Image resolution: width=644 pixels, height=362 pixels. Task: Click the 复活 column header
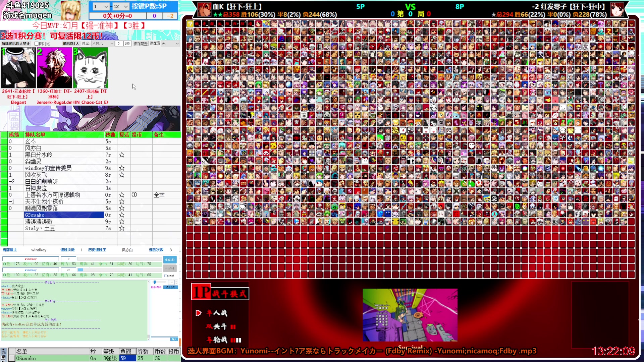(x=124, y=135)
